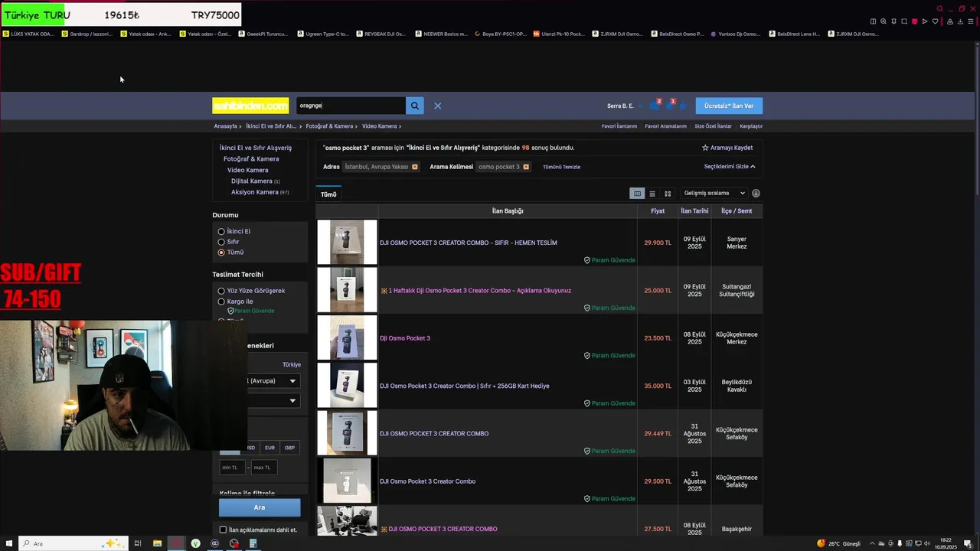This screenshot has width=980, height=551.
Task: Switch to gallery grid view icon
Action: pyautogui.click(x=668, y=194)
